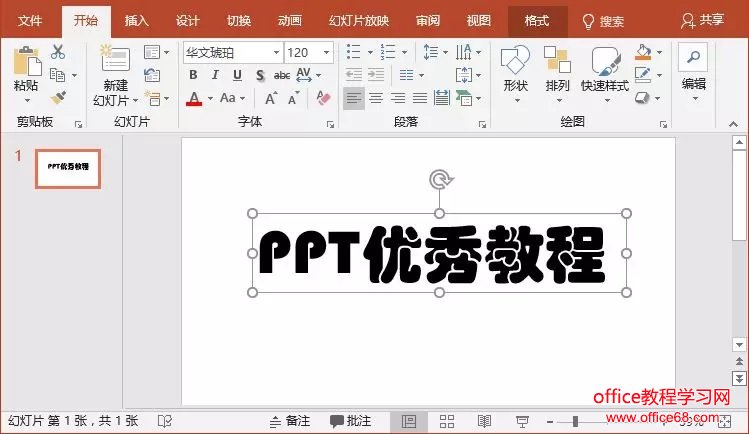Click 备注 (Notes) in the status bar

[x=290, y=422]
